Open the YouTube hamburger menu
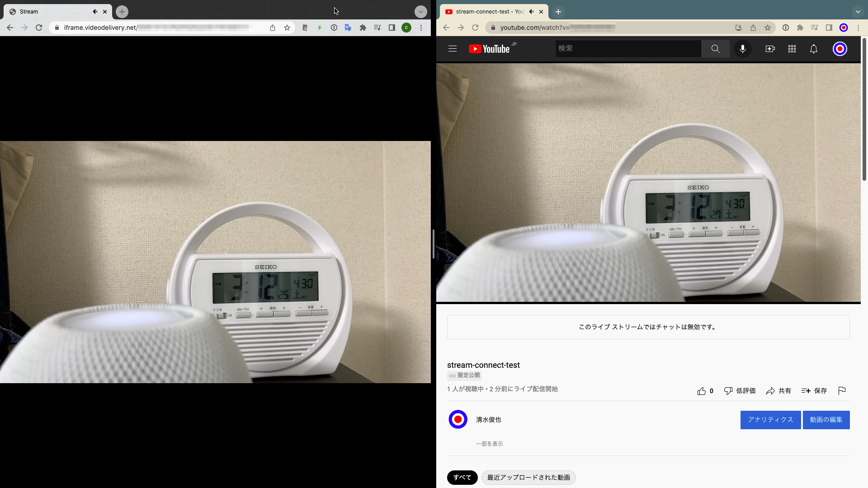868x488 pixels. [x=452, y=48]
